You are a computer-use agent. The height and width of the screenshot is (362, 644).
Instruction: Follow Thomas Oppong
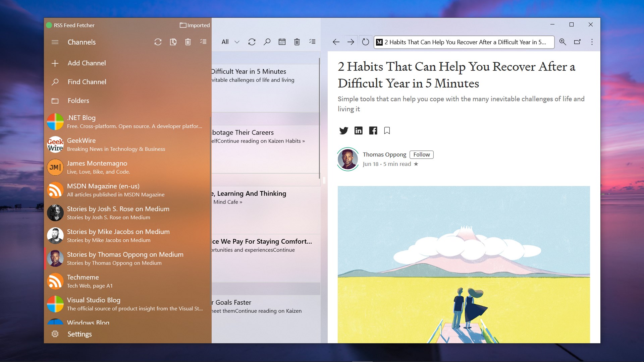pyautogui.click(x=421, y=155)
